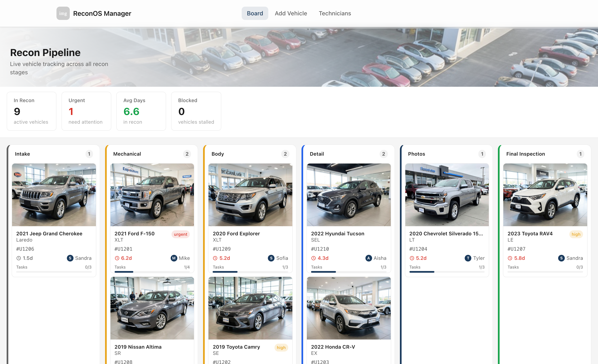Click the In Recon stat card

(32, 111)
